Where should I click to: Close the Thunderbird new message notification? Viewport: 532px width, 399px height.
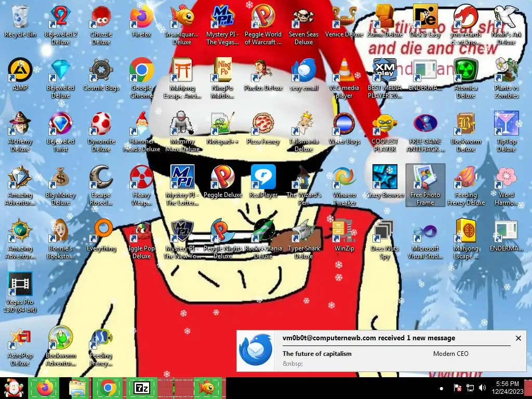point(518,338)
